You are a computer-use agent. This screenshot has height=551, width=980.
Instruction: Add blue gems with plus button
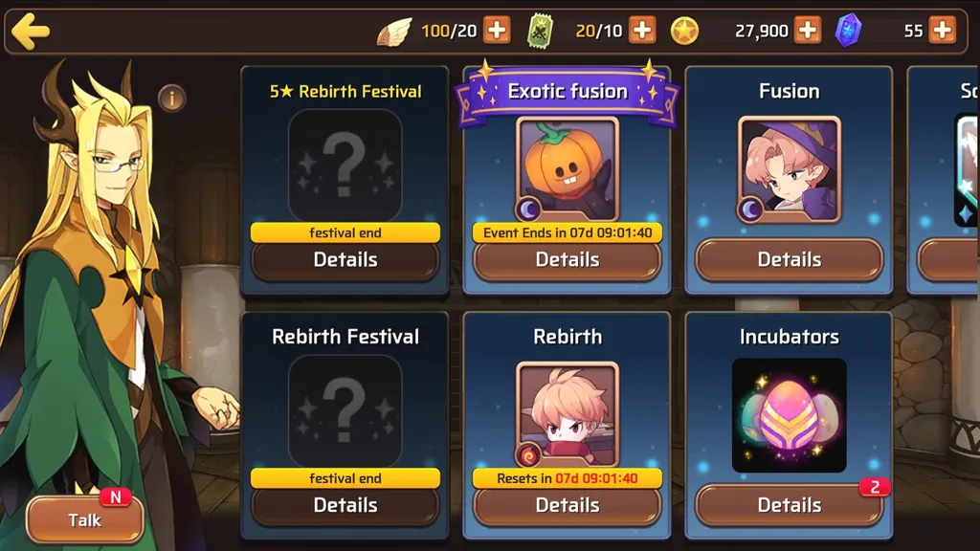(x=942, y=30)
